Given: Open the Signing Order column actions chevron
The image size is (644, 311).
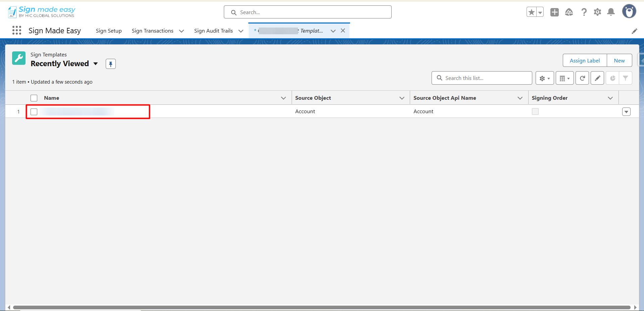Looking at the screenshot, I should (610, 98).
